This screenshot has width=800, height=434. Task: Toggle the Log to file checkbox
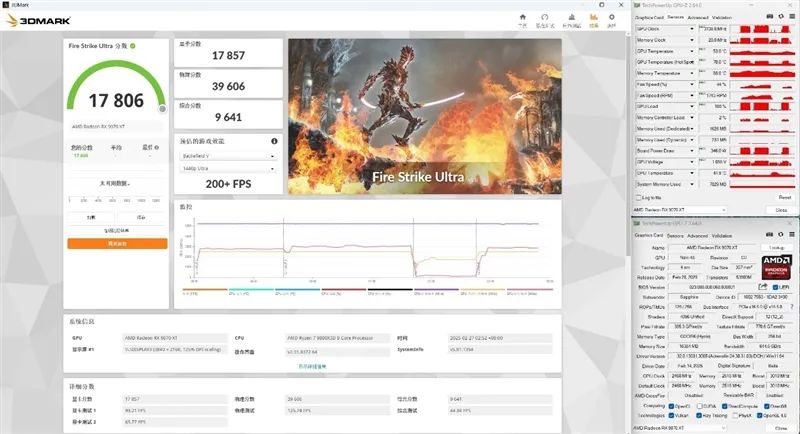(638, 197)
